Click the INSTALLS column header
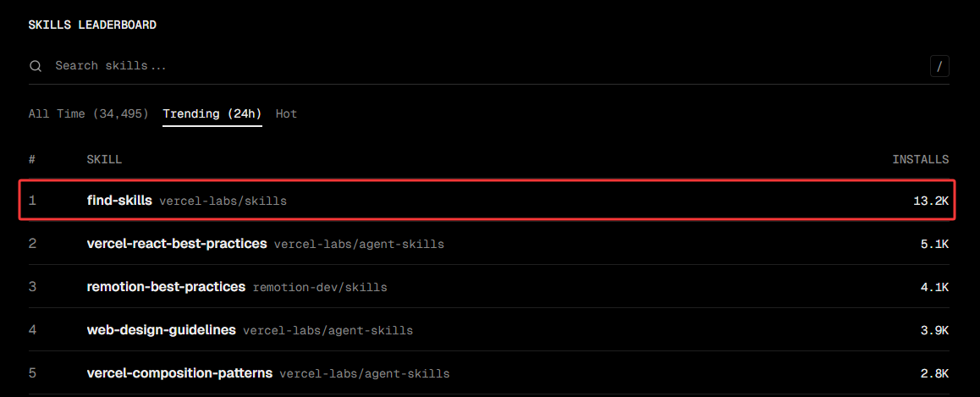Image resolution: width=980 pixels, height=397 pixels. [920, 159]
